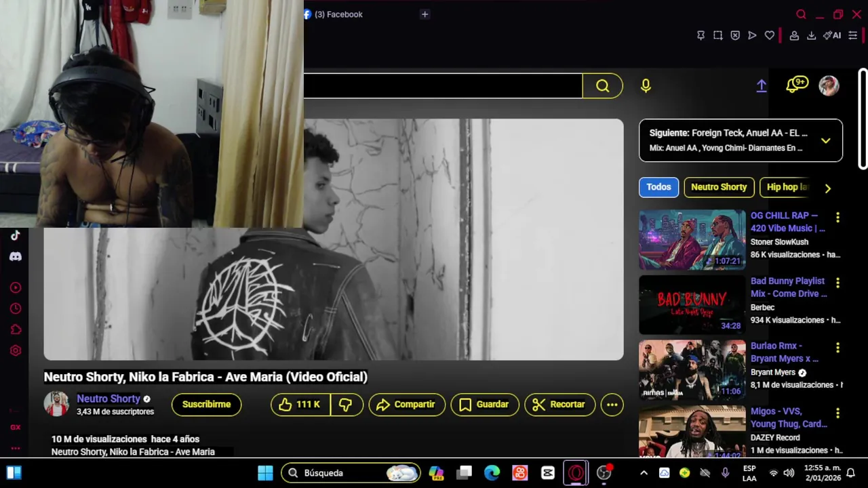
Task: Expand the Siguiente mix queue chevron
Action: tap(825, 141)
